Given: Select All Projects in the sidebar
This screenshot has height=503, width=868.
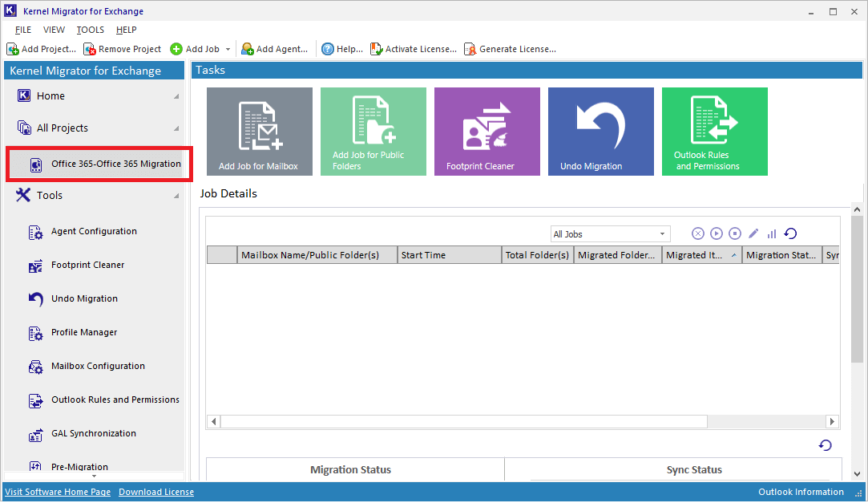Looking at the screenshot, I should point(62,128).
